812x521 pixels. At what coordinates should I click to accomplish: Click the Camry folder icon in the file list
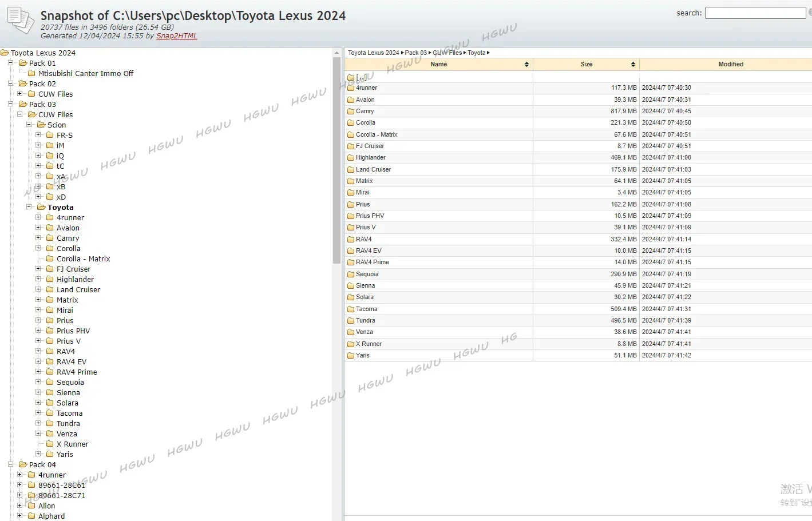pyautogui.click(x=351, y=112)
